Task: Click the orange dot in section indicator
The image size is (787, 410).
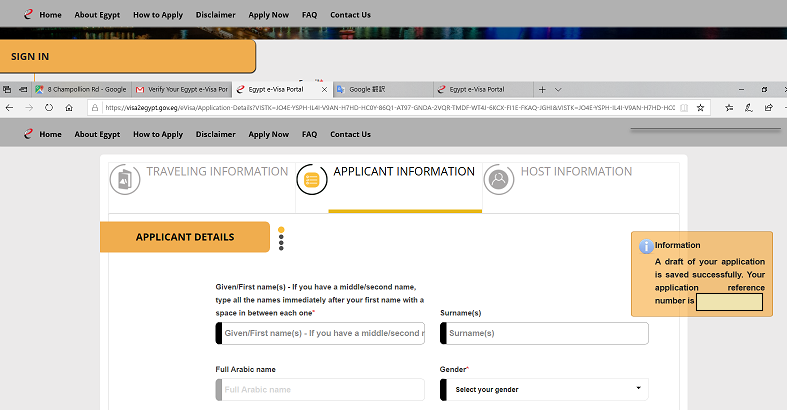Action: pyautogui.click(x=281, y=230)
